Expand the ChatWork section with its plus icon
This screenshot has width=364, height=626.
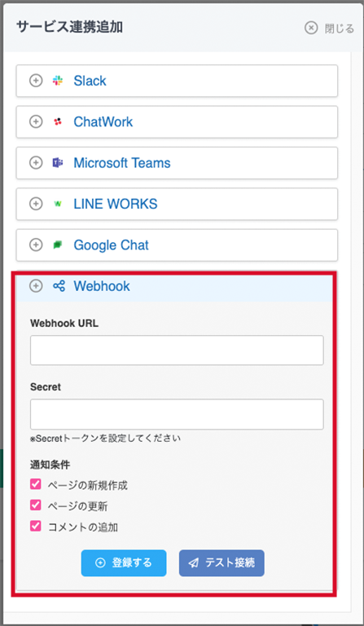point(36,121)
